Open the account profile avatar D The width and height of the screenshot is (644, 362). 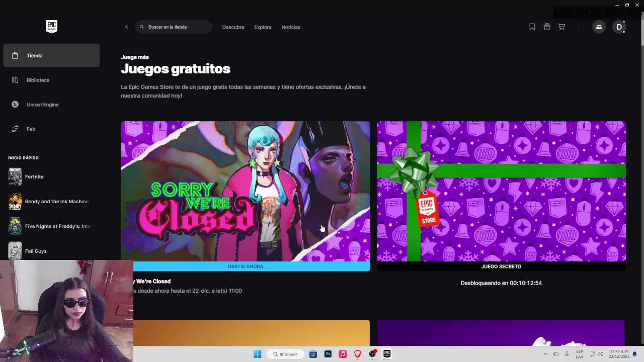pos(619,27)
